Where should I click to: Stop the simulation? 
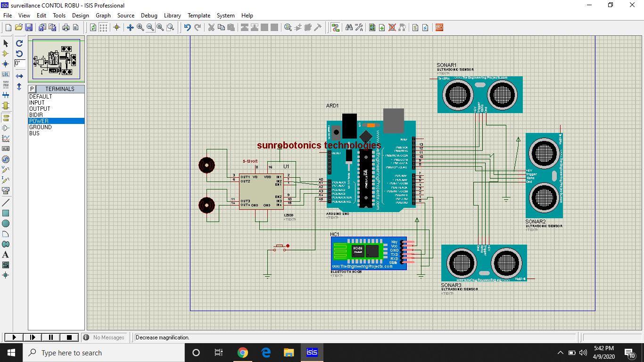(x=69, y=337)
